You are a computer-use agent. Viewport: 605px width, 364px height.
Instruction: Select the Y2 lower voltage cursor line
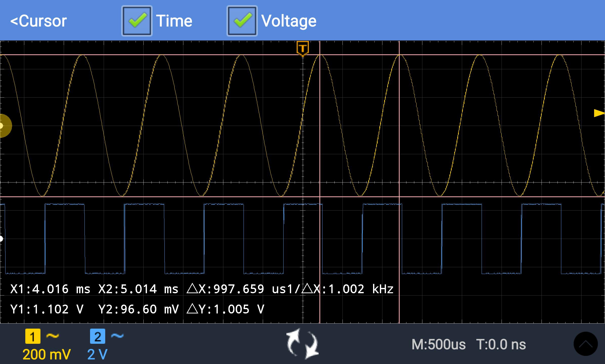pyautogui.click(x=303, y=196)
